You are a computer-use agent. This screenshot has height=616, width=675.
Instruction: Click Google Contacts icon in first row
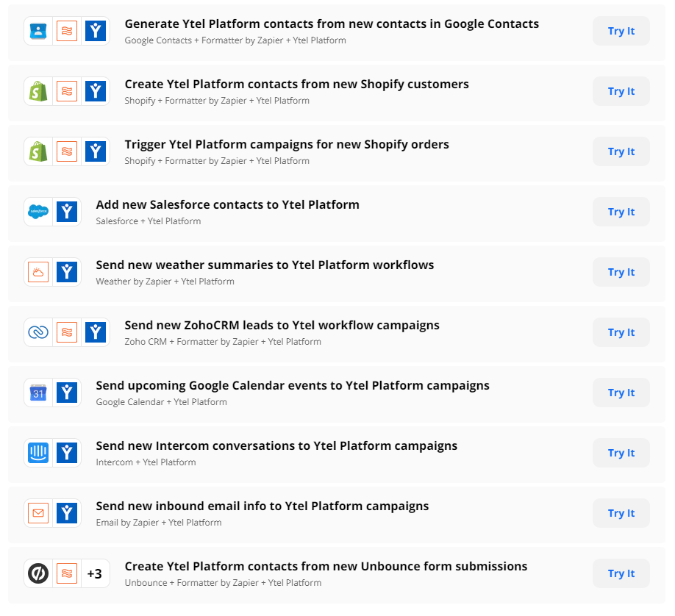coord(38,31)
